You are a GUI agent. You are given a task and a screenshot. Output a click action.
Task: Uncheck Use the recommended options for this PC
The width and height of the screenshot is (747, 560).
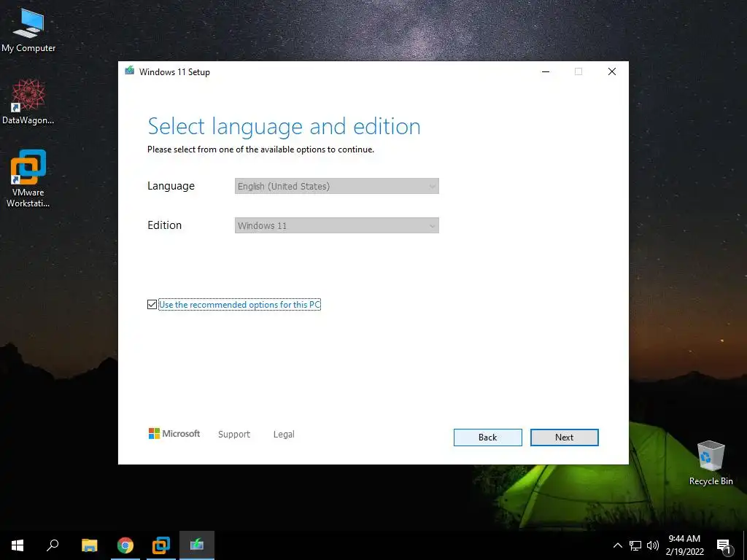click(152, 304)
